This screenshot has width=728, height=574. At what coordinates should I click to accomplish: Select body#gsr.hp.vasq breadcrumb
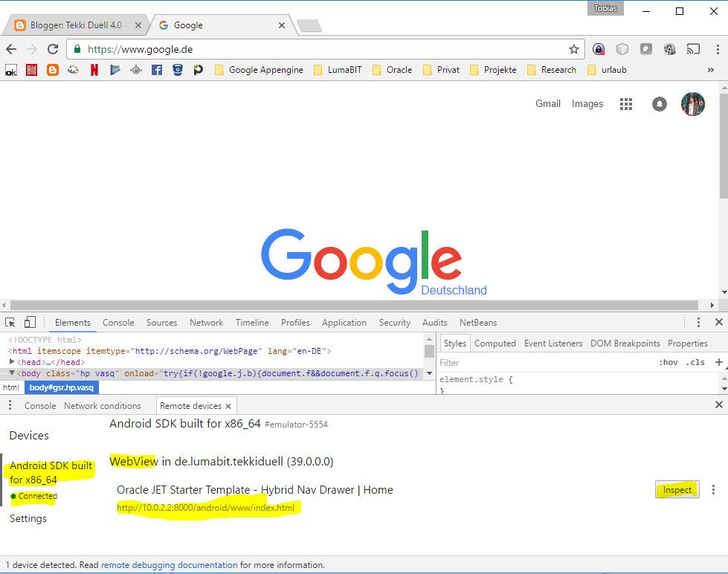tap(61, 387)
